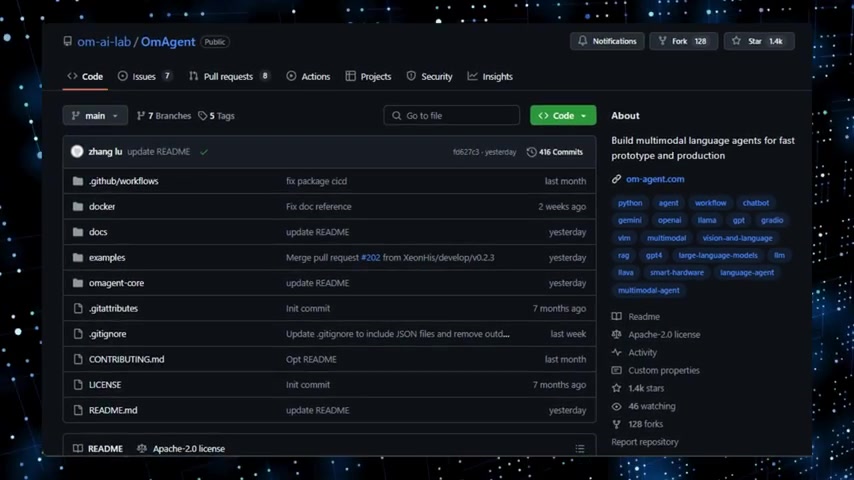
Task: Open the README outline list icon
Action: pos(580,448)
